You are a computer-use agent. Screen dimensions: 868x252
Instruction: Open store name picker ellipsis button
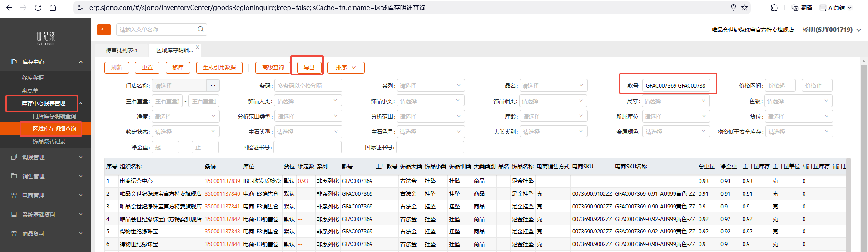coord(213,85)
